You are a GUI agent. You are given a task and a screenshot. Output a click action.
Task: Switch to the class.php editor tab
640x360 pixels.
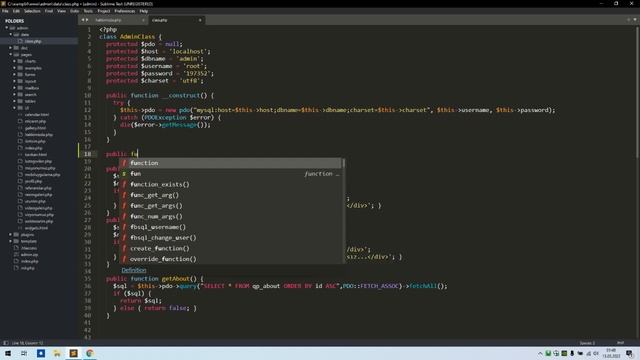175,20
